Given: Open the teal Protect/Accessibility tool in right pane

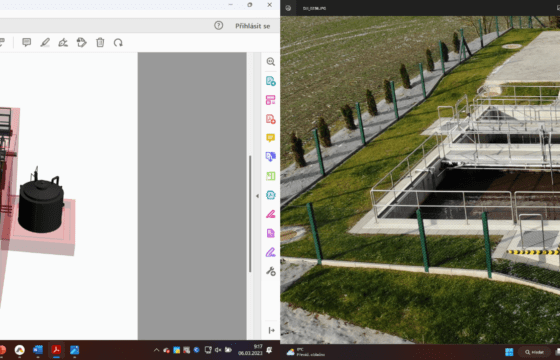Looking at the screenshot, I should [x=271, y=195].
